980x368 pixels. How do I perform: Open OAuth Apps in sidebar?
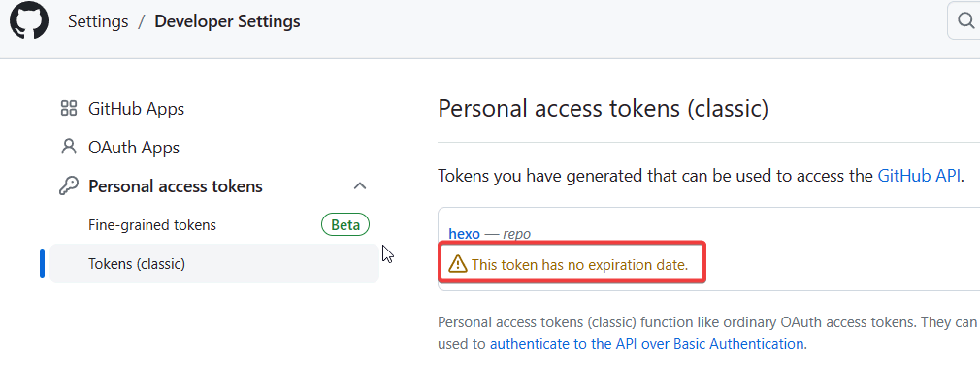pos(134,148)
